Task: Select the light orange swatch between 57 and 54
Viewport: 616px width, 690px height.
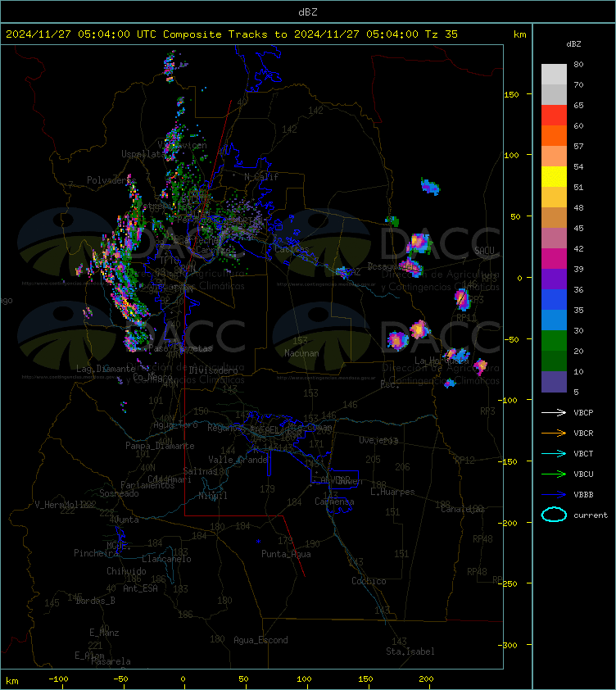Action: coord(554,156)
